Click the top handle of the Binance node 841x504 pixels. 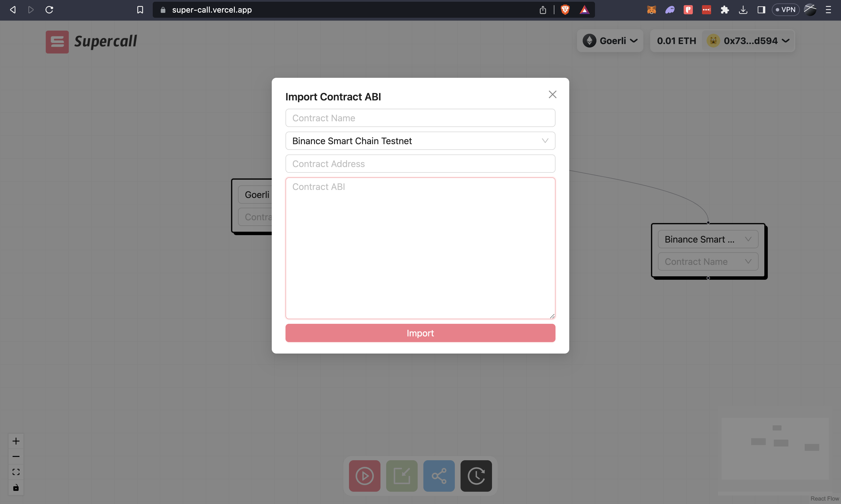[708, 223]
